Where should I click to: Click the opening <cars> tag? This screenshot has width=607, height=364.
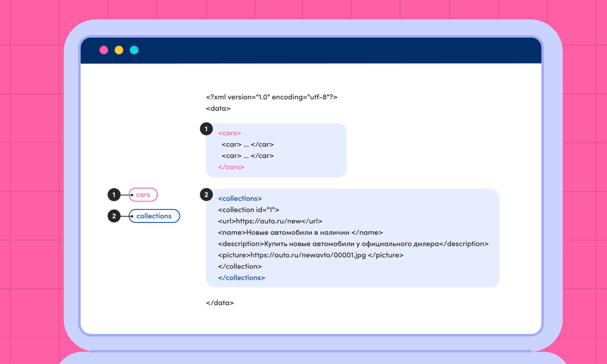point(229,133)
